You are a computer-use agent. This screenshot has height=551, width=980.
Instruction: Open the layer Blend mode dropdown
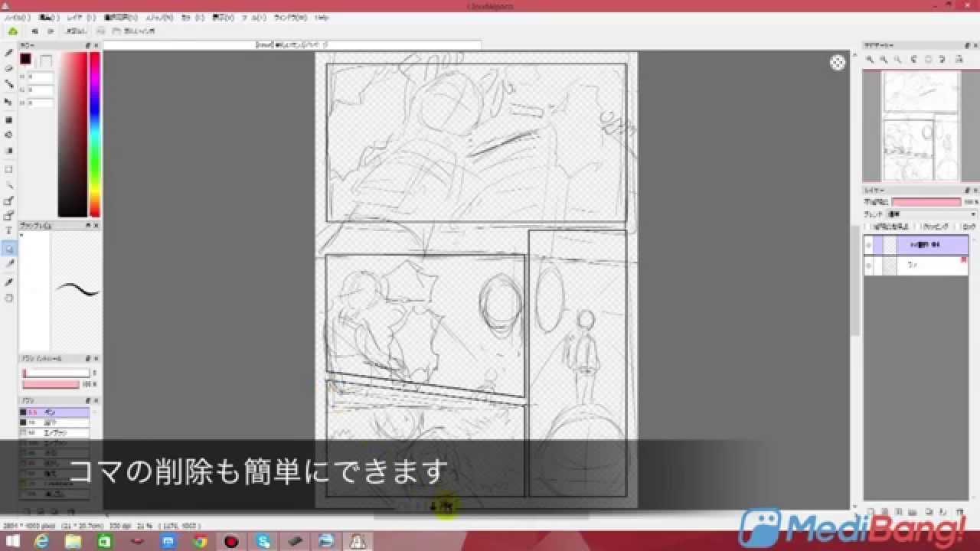click(x=932, y=214)
